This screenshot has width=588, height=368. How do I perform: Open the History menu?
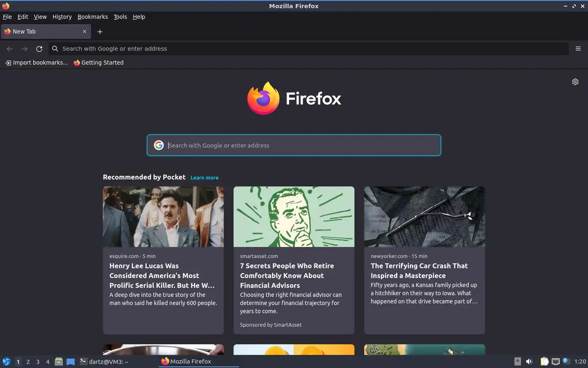62,17
